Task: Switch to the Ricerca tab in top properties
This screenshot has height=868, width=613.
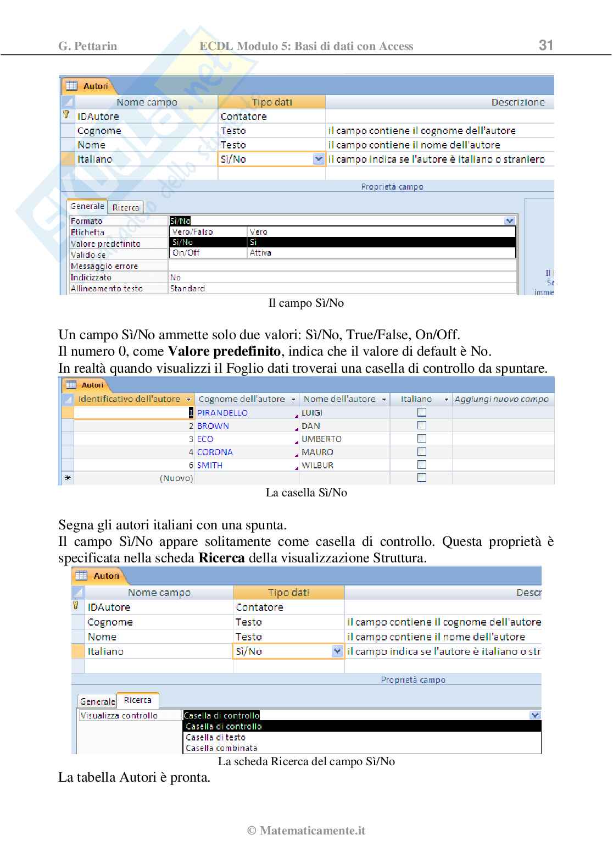Action: coord(126,207)
